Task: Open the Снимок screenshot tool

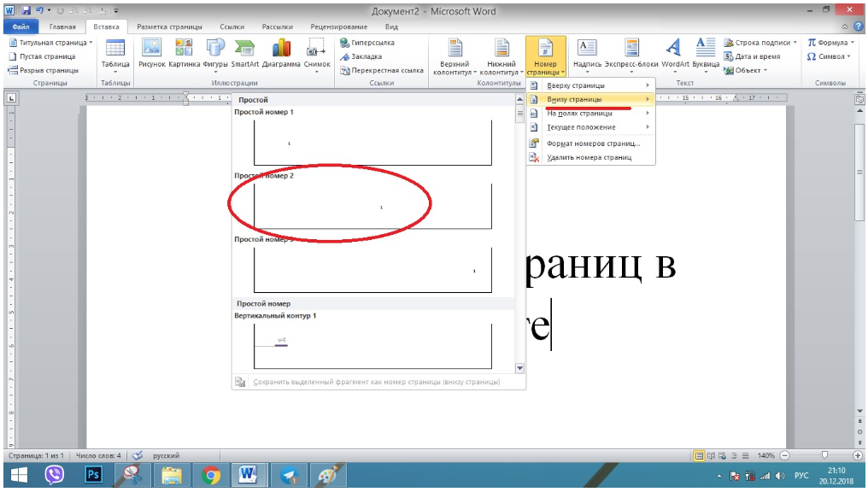Action: (x=317, y=56)
